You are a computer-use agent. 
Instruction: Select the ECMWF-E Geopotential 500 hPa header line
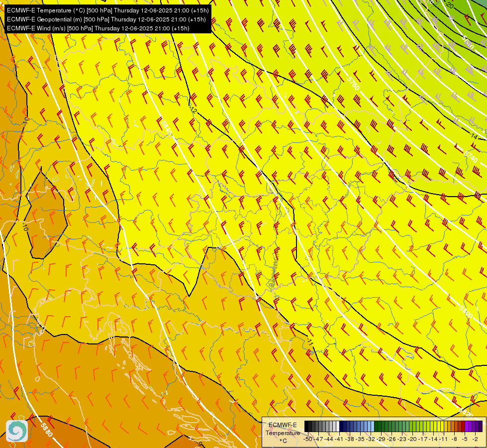coord(106,19)
